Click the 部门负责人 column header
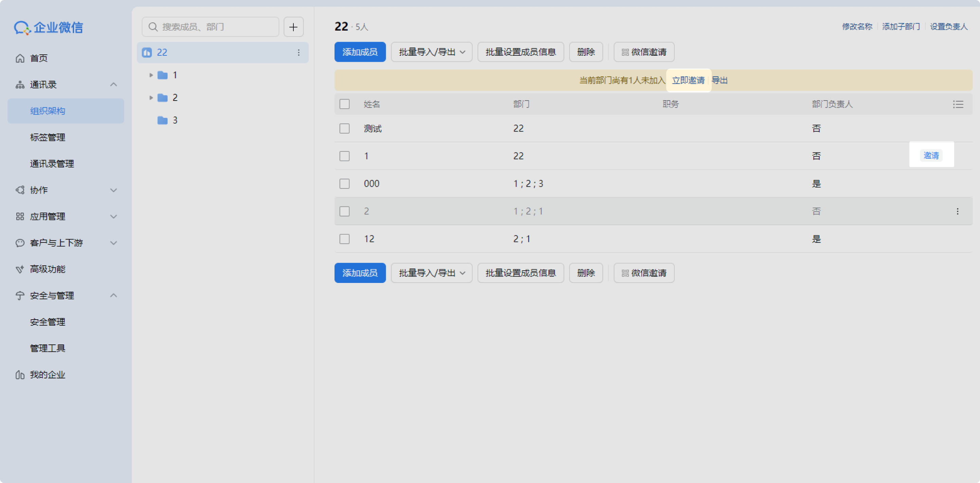 click(832, 104)
